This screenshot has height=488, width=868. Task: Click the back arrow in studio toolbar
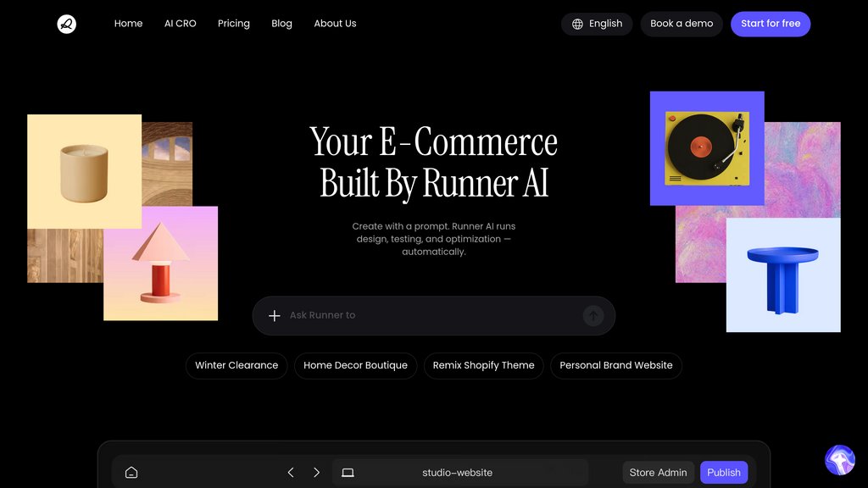291,473
